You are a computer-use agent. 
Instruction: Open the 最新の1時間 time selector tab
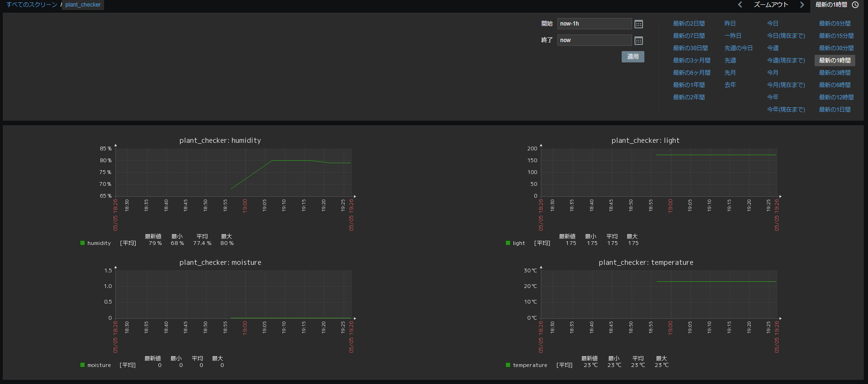click(831, 5)
